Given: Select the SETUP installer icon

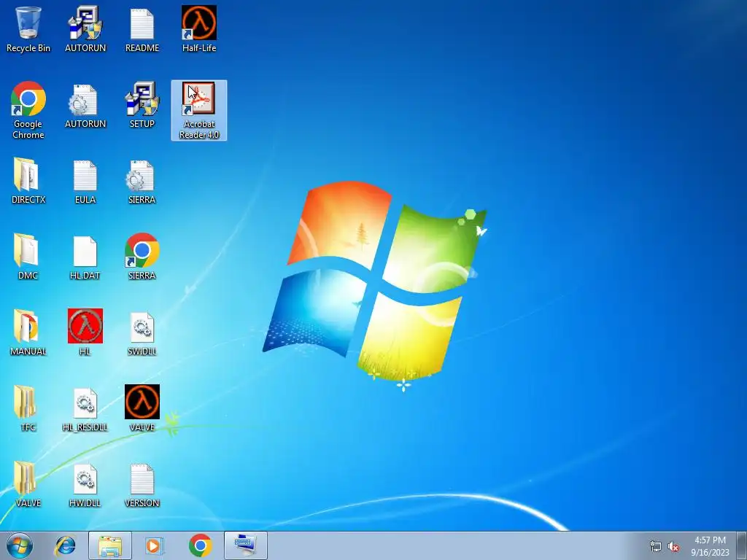Looking at the screenshot, I should pyautogui.click(x=142, y=106).
